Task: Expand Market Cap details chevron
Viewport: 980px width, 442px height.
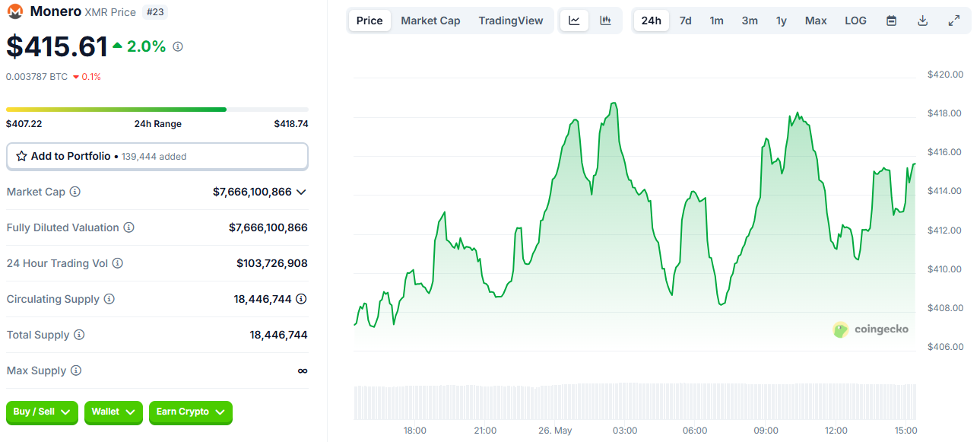Action: coord(301,192)
